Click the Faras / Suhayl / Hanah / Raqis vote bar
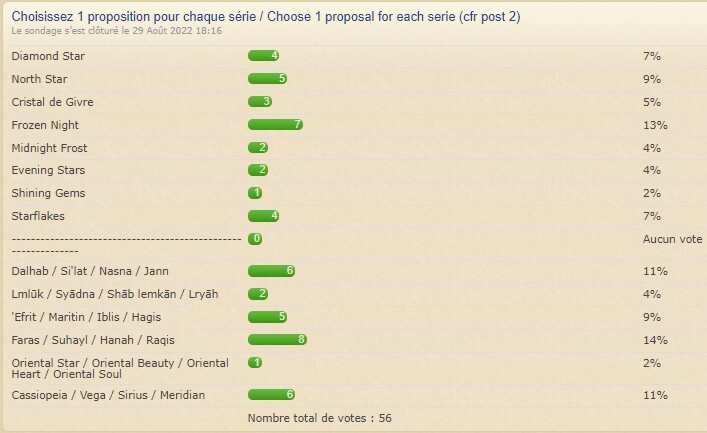The height and width of the screenshot is (433, 707). point(277,340)
